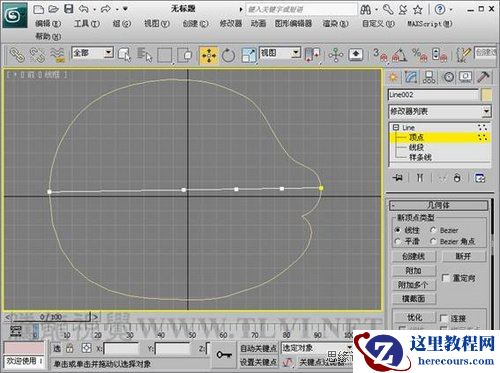Image resolution: width=500 pixels, height=373 pixels.
Task: Select the Bezier 角点 radio button
Action: pyautogui.click(x=433, y=241)
